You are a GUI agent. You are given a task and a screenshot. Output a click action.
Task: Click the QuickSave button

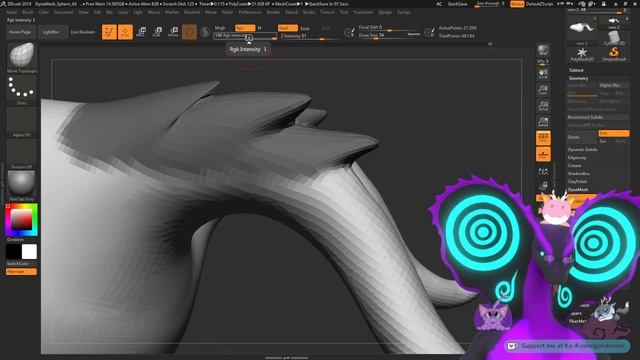point(458,4)
